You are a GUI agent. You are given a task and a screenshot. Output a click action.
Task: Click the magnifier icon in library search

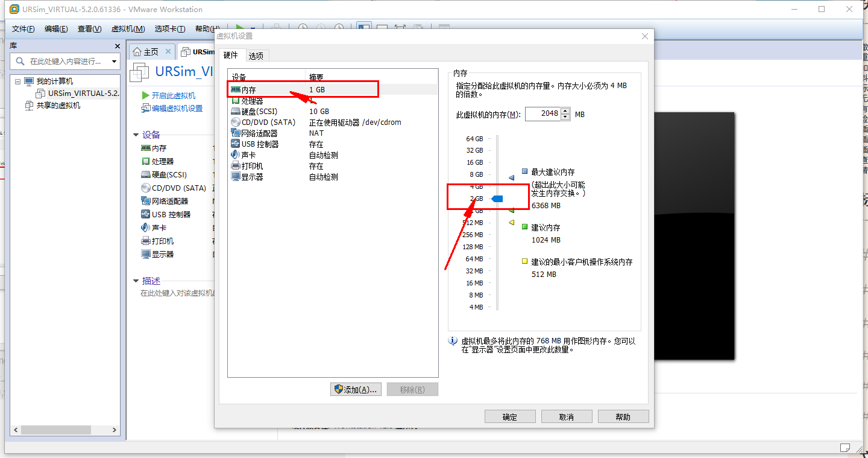click(20, 61)
